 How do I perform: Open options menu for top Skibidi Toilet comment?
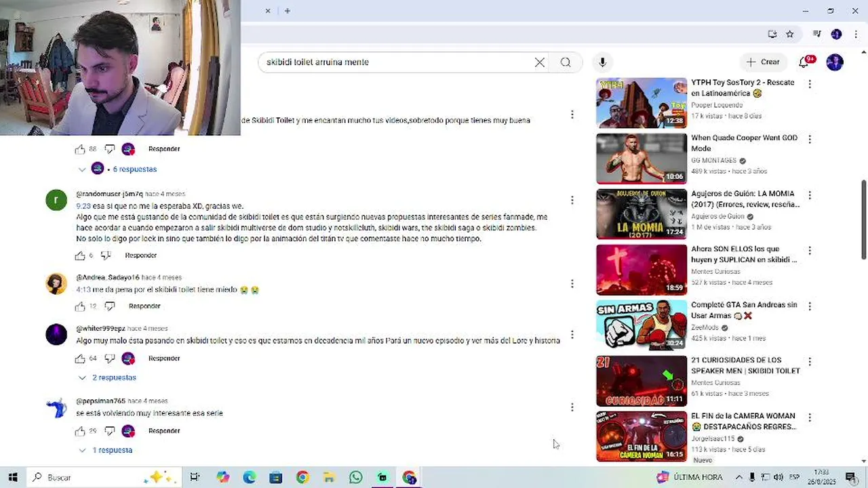click(572, 115)
